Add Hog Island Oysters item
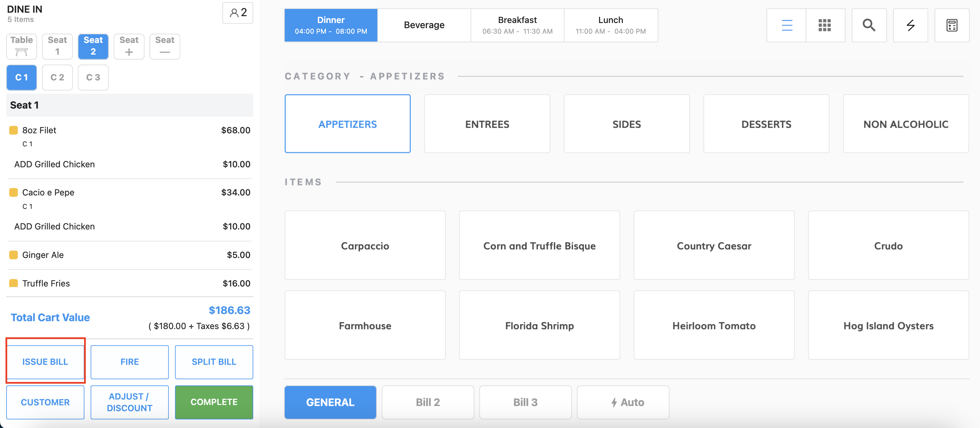The height and width of the screenshot is (428, 980). (x=888, y=325)
